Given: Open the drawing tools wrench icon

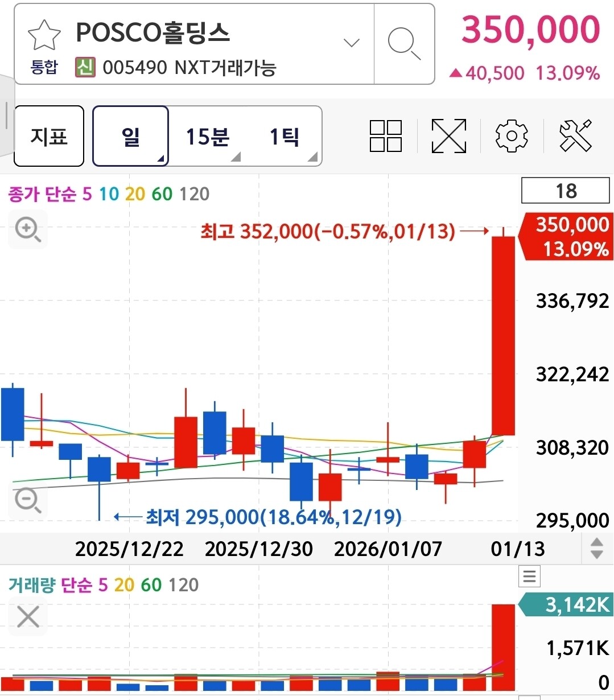Looking at the screenshot, I should (x=575, y=136).
